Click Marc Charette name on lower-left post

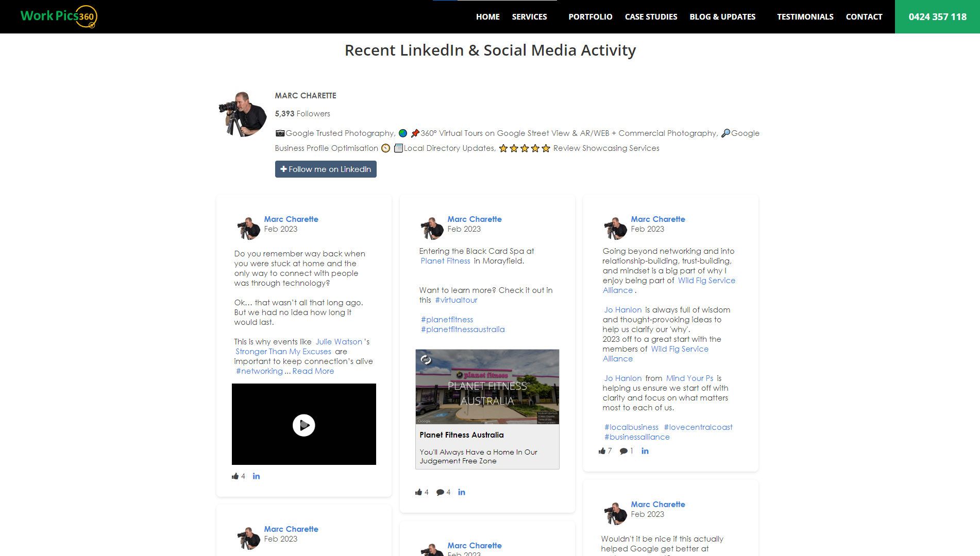coord(291,529)
